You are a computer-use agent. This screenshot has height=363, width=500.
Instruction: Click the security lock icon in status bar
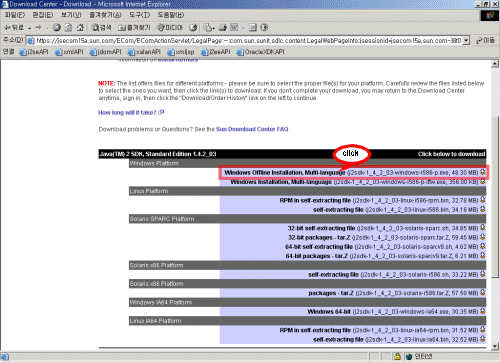[397, 356]
